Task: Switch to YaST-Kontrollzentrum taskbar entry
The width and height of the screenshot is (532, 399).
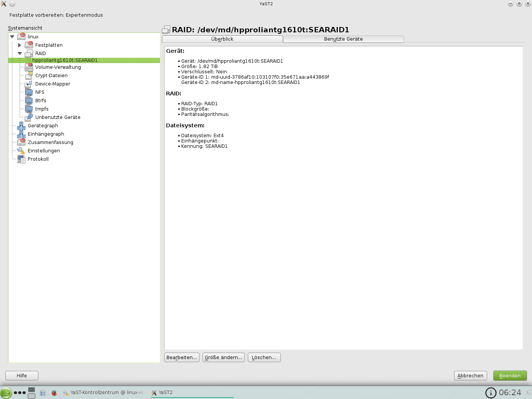Action: pyautogui.click(x=104, y=393)
